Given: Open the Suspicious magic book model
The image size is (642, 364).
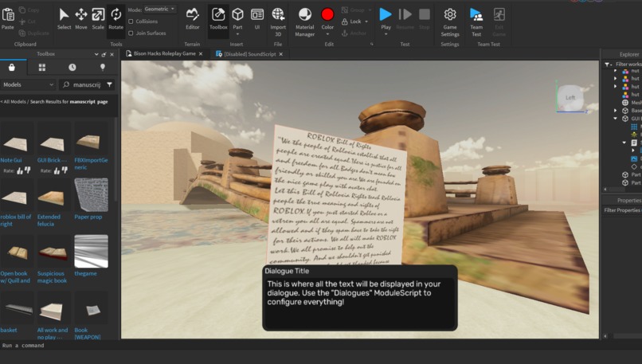Looking at the screenshot, I should (x=52, y=277).
